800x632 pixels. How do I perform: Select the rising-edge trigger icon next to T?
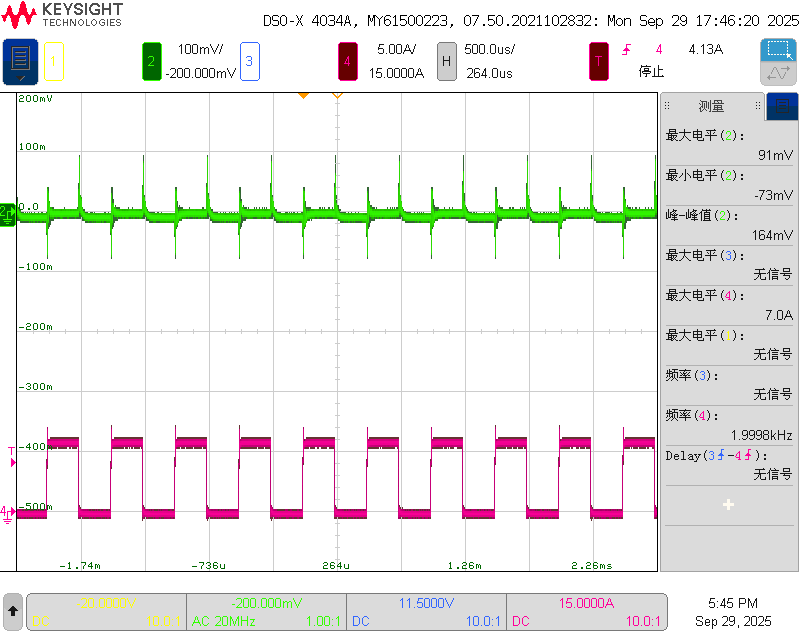627,48
